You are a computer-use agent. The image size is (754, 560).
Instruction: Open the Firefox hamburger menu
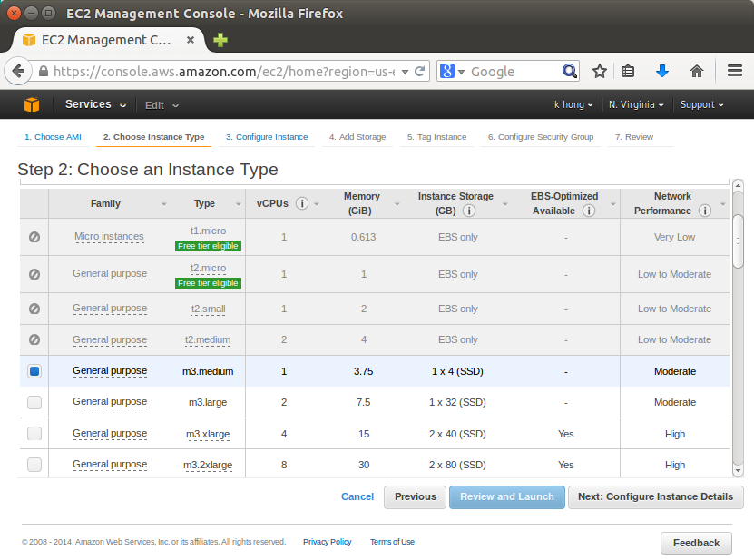click(x=735, y=71)
